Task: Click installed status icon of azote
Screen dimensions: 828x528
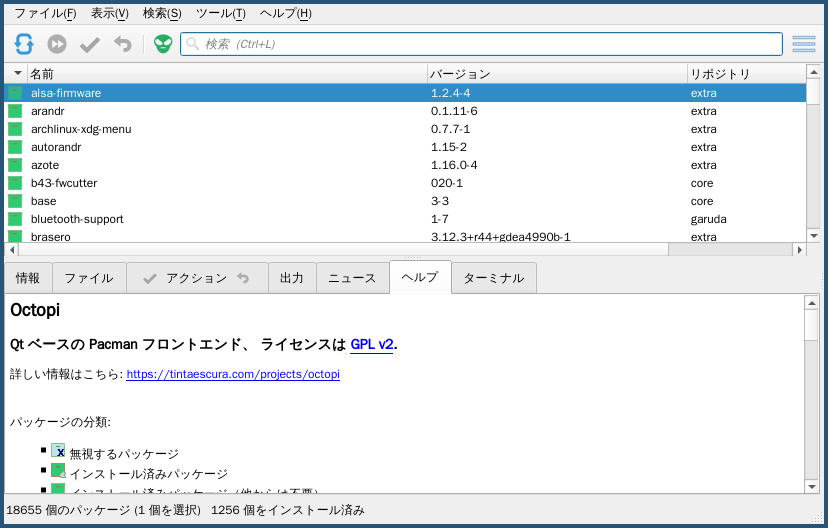Action: (15, 165)
